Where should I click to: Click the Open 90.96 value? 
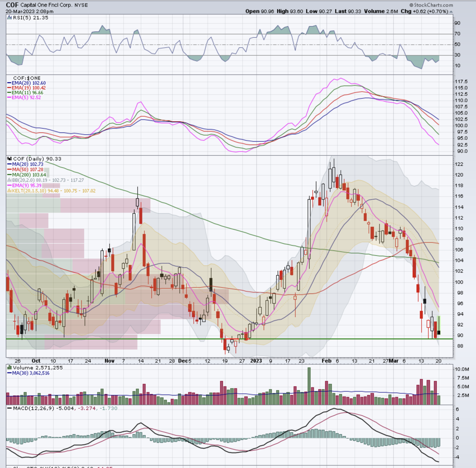tap(260, 11)
